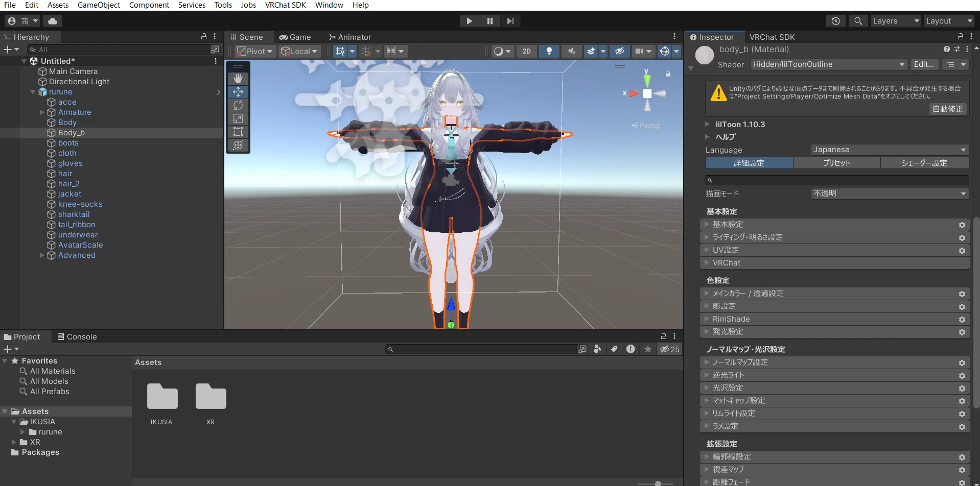Image resolution: width=980 pixels, height=486 pixels.
Task: Toggle scene lighting bulb
Action: click(549, 51)
